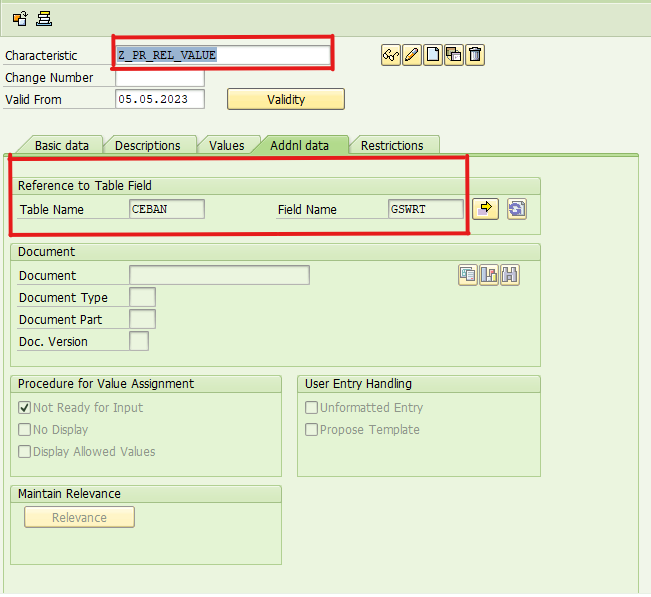Toggle Not Ready for Input checkbox
The image size is (651, 597).
click(24, 408)
